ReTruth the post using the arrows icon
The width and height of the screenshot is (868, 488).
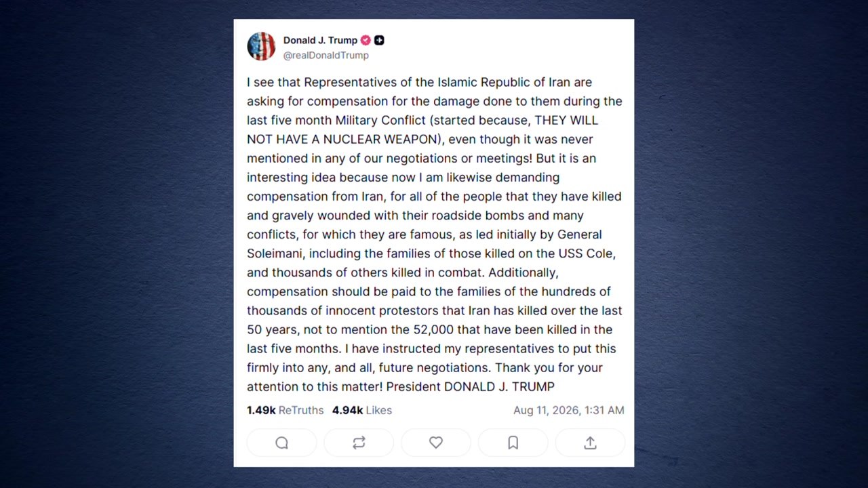click(x=359, y=443)
